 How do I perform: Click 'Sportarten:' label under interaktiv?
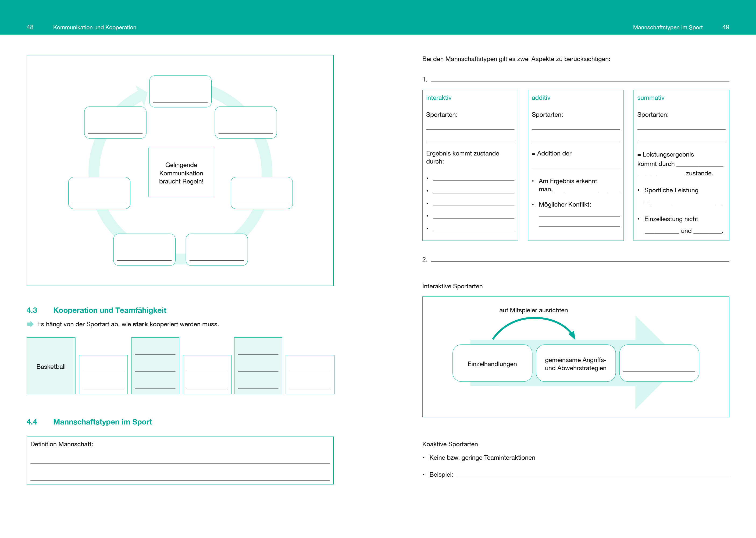[441, 115]
